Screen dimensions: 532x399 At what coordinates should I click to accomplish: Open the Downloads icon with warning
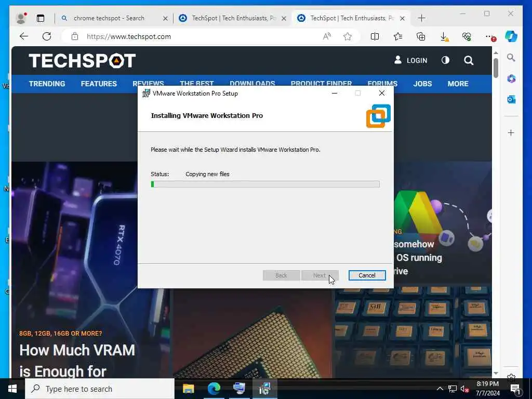(x=444, y=37)
